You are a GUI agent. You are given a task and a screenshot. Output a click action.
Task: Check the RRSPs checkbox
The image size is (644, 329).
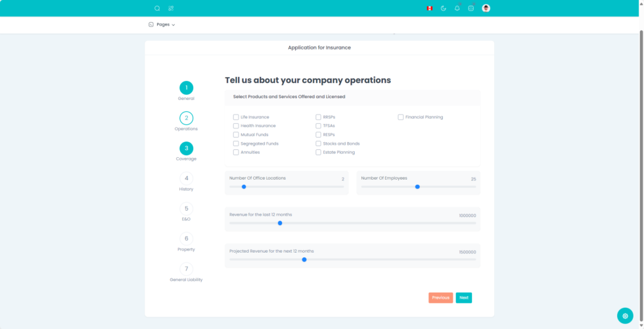pyautogui.click(x=318, y=117)
